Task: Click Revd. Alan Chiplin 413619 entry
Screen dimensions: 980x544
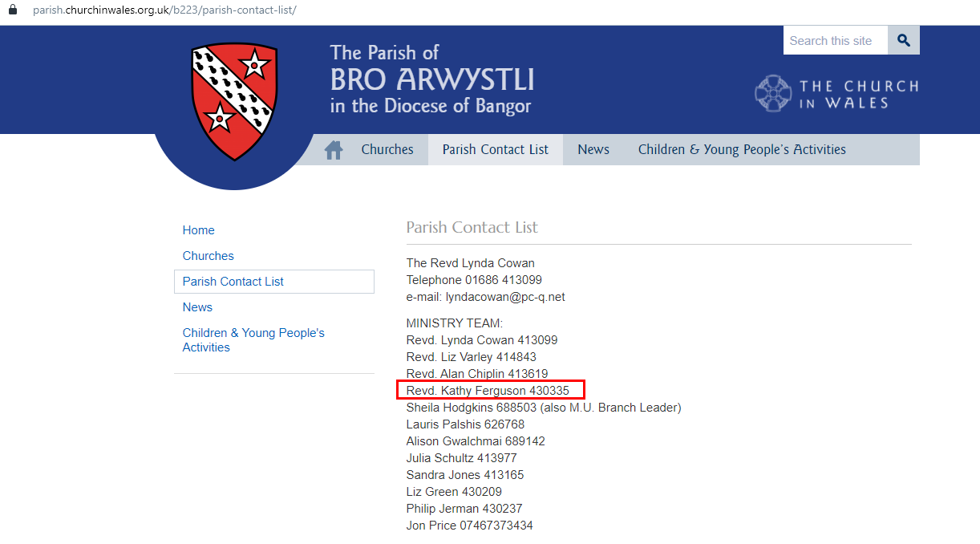Action: [x=477, y=374]
